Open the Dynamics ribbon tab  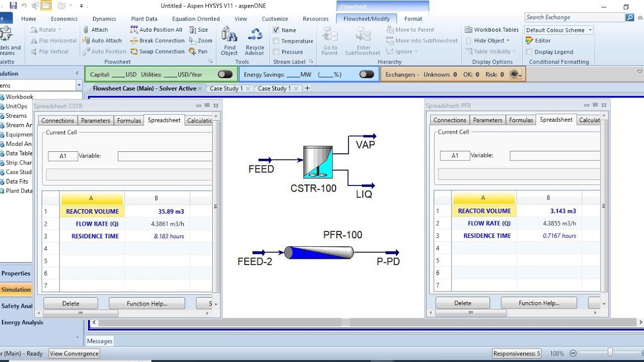click(104, 19)
